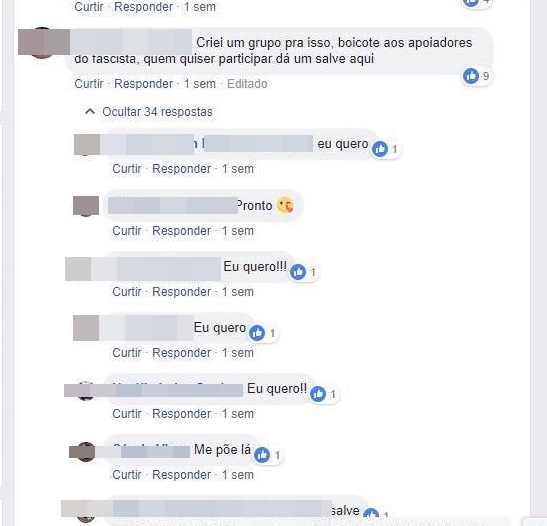The width and height of the screenshot is (547, 526).
Task: Click the '1 sem' timestamp under 'Pronto' reply
Action: point(238,231)
